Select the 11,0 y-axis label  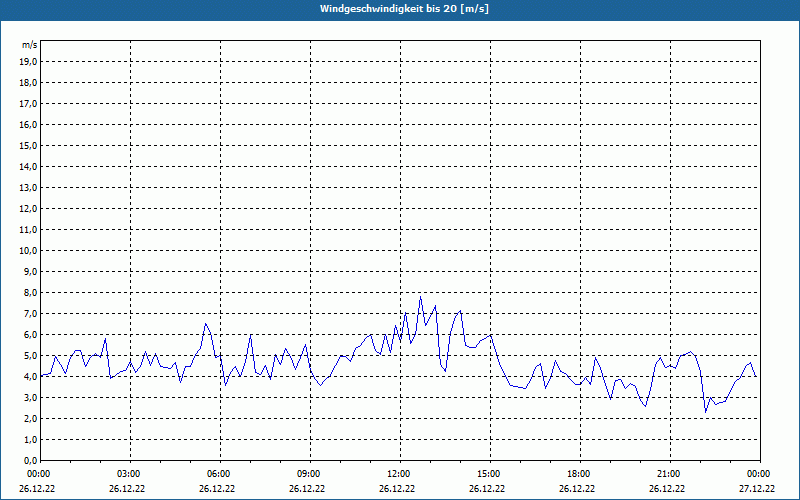click(29, 230)
